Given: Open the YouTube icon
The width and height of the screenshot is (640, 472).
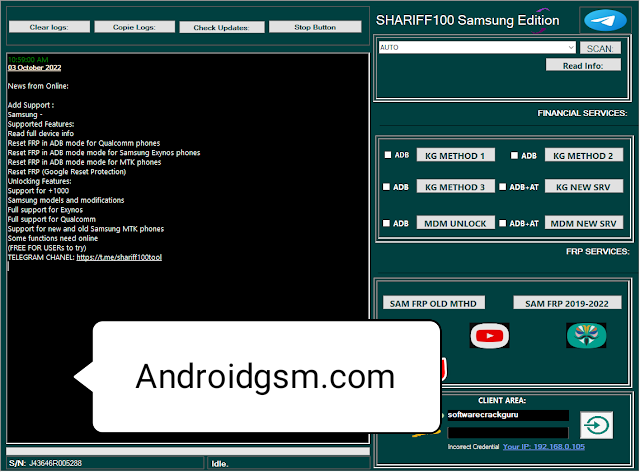Looking at the screenshot, I should [489, 336].
